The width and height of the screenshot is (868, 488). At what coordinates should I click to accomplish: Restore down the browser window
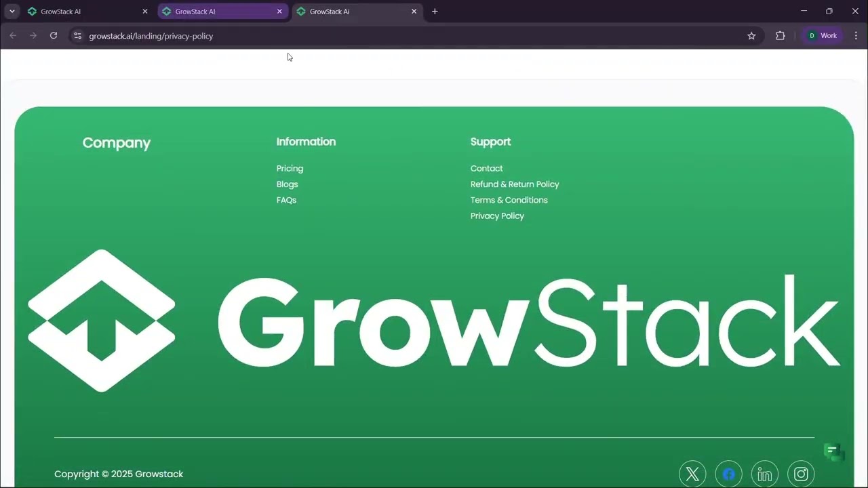pos(829,12)
